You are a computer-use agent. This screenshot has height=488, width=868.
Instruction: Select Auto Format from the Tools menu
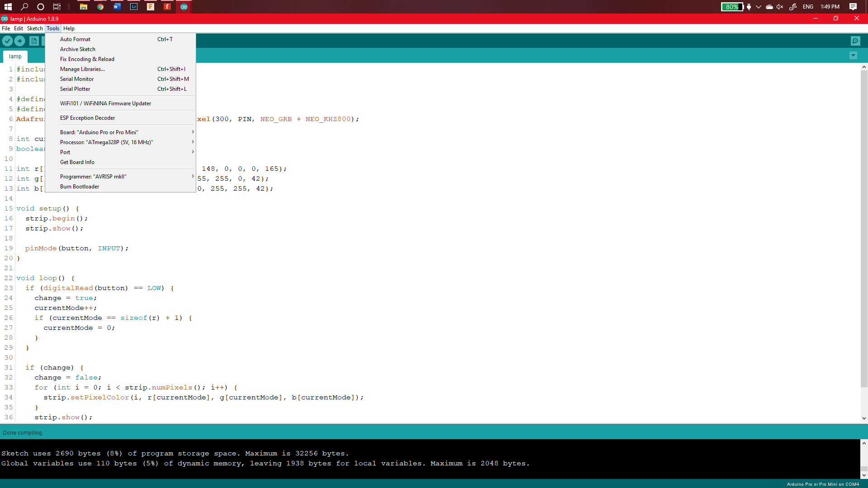pyautogui.click(x=75, y=39)
